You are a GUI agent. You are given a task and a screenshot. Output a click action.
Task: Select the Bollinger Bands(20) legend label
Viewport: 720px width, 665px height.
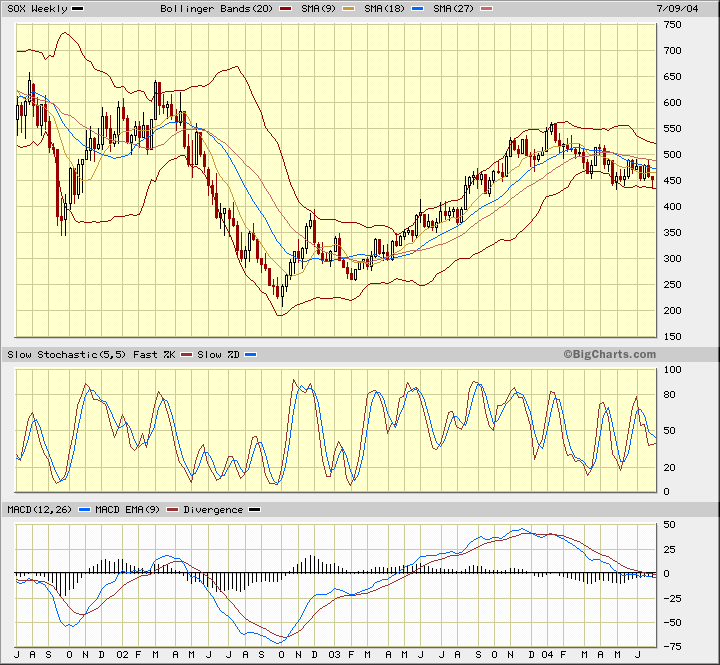216,9
